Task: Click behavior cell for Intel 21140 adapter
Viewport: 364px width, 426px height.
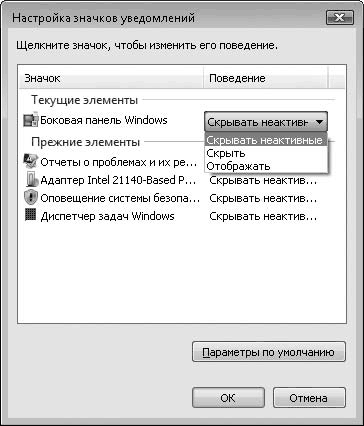Action: click(263, 180)
